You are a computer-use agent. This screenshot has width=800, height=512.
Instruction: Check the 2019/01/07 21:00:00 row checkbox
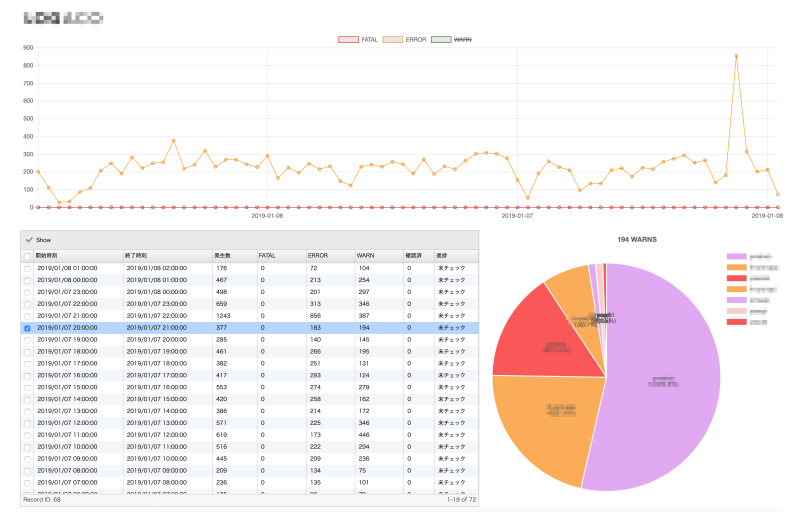pos(27,315)
